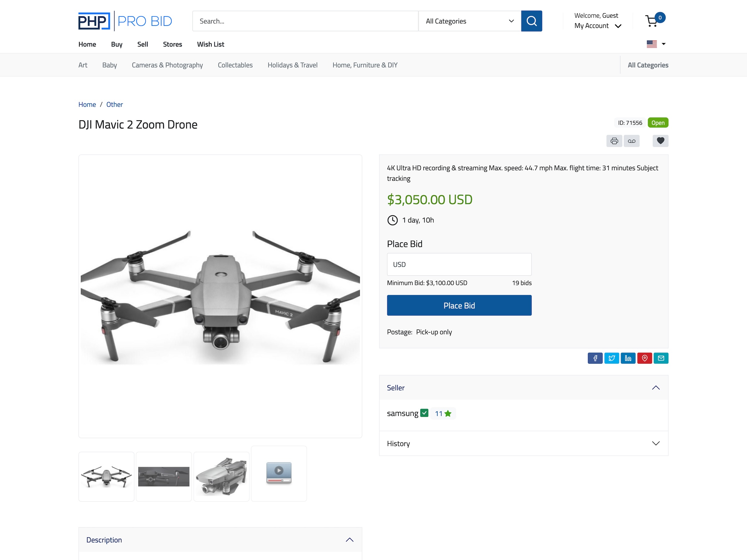The image size is (747, 560).
Task: Click the watch listing glasses icon
Action: click(x=632, y=141)
